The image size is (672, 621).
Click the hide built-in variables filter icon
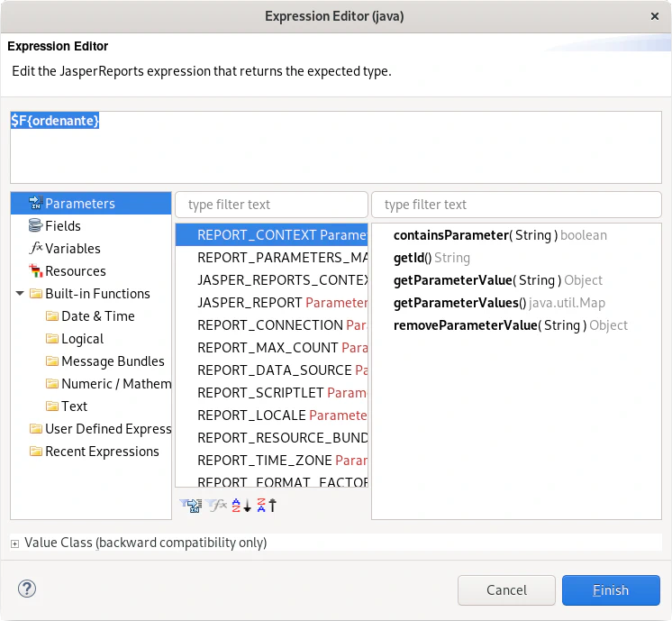tap(216, 506)
